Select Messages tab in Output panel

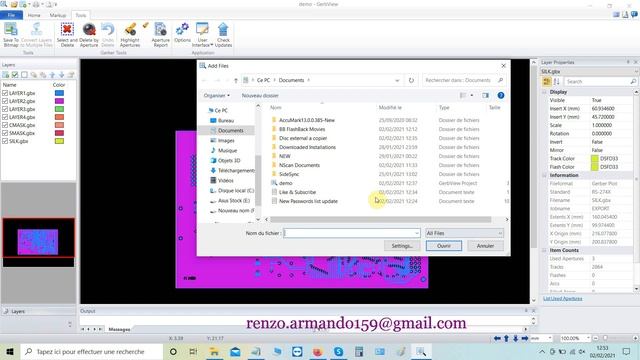(x=119, y=329)
